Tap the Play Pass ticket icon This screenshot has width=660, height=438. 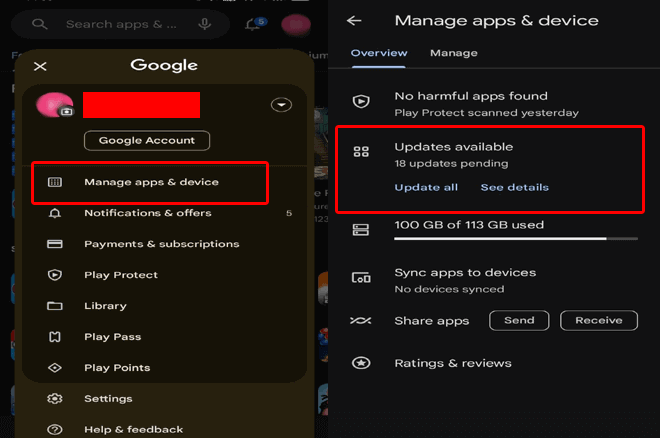point(55,337)
